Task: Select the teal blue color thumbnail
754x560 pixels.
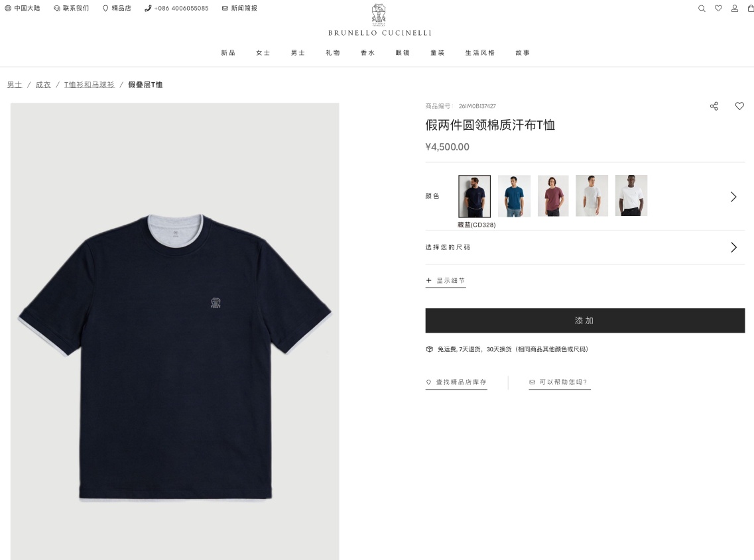Action: 514,196
